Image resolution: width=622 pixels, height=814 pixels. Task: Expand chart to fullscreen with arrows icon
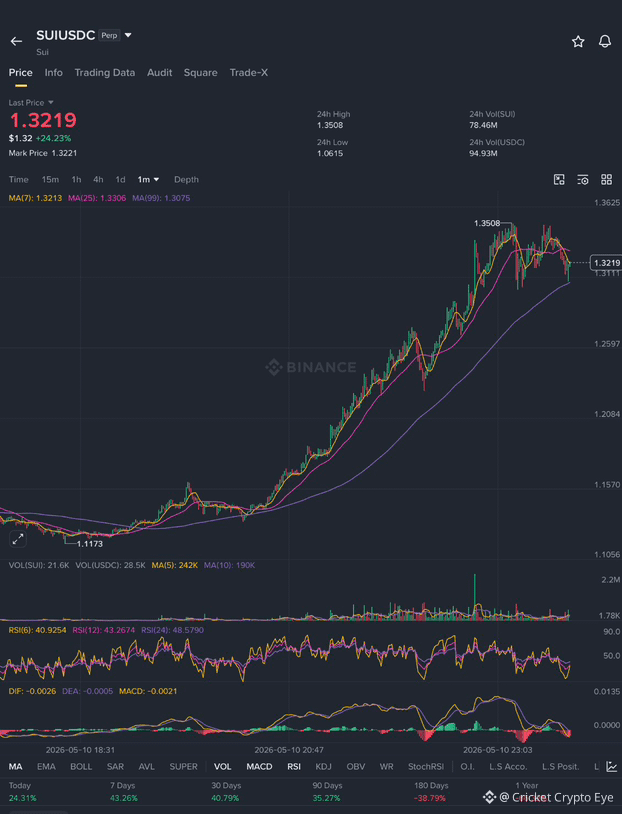pos(18,539)
